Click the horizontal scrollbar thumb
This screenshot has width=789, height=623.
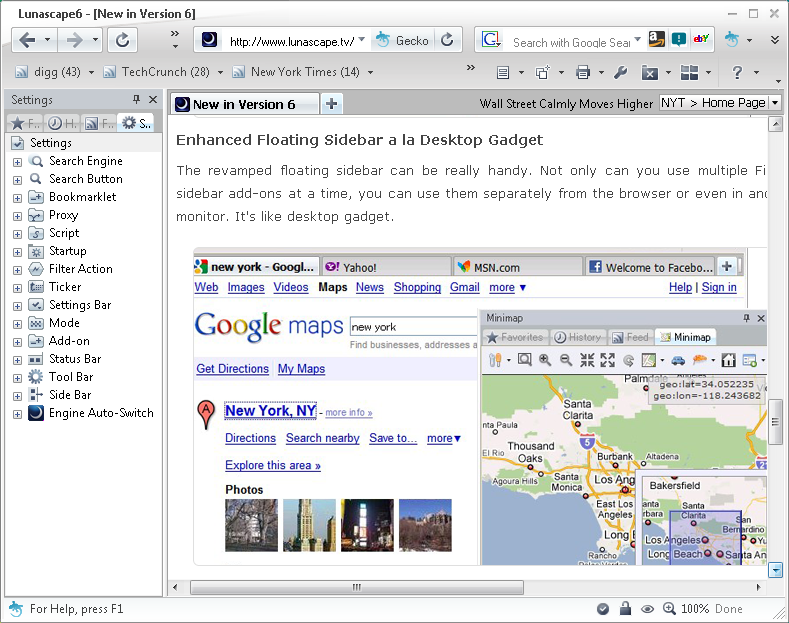[357, 587]
